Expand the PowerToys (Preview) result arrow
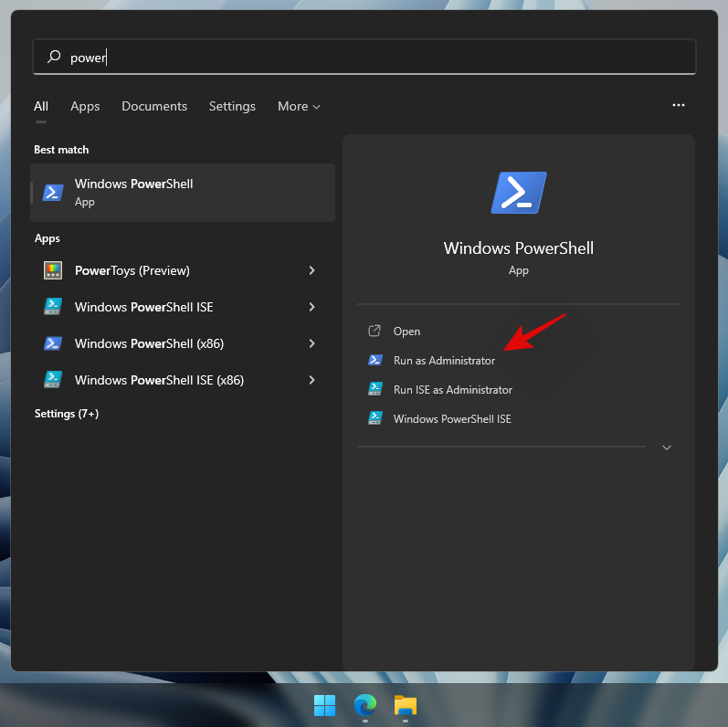728x727 pixels. tap(311, 270)
